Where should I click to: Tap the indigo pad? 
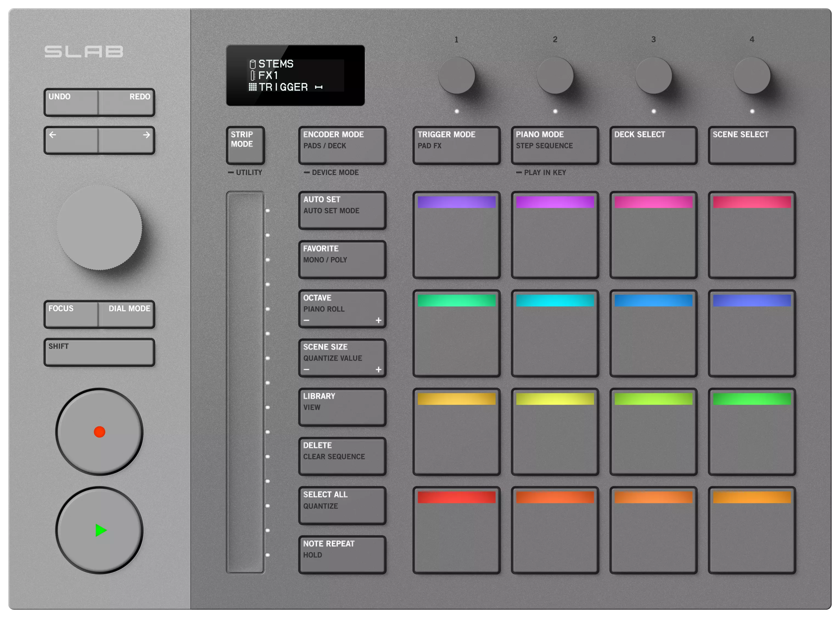[x=752, y=333]
